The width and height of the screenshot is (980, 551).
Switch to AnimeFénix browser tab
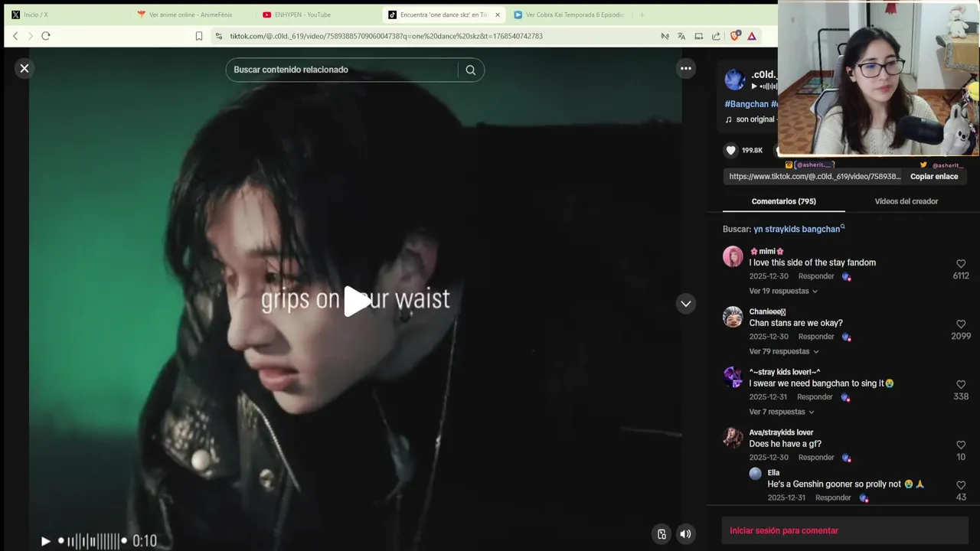pos(191,15)
